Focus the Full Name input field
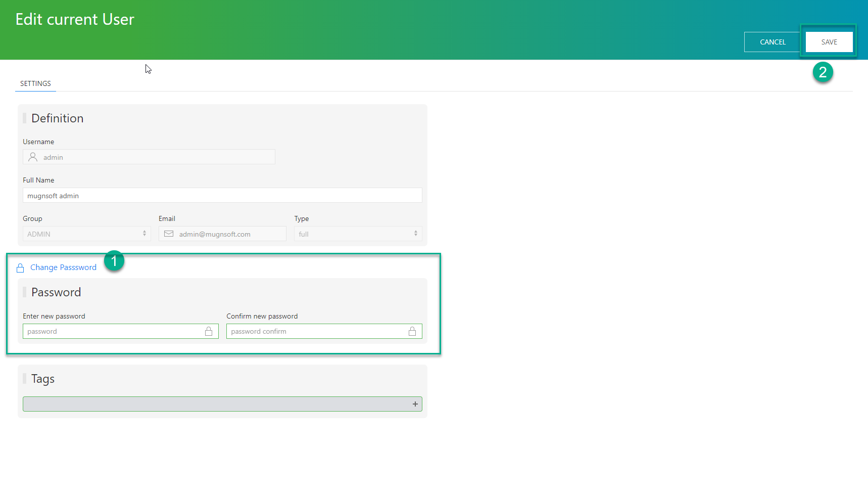 (x=222, y=195)
